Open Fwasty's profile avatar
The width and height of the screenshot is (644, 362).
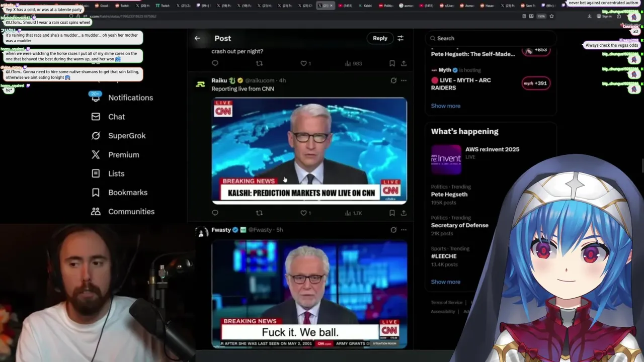coord(201,232)
